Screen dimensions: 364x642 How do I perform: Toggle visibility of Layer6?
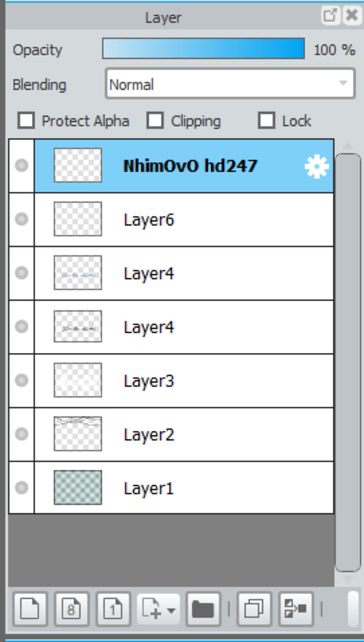pyautogui.click(x=22, y=219)
